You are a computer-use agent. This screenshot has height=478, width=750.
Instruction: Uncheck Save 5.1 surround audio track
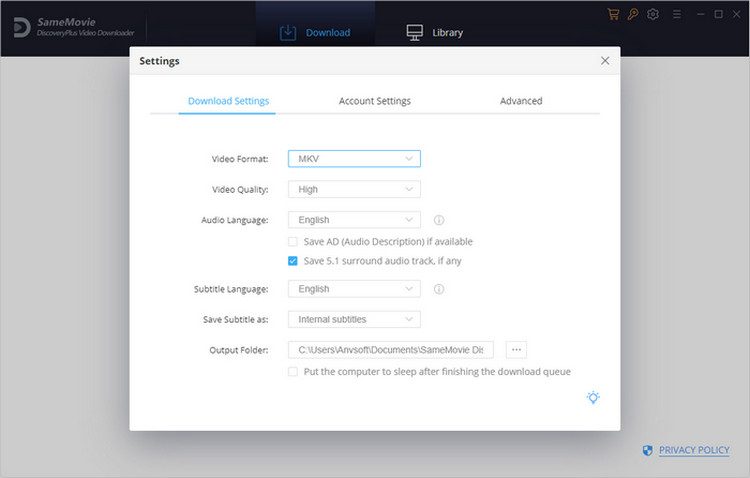293,261
